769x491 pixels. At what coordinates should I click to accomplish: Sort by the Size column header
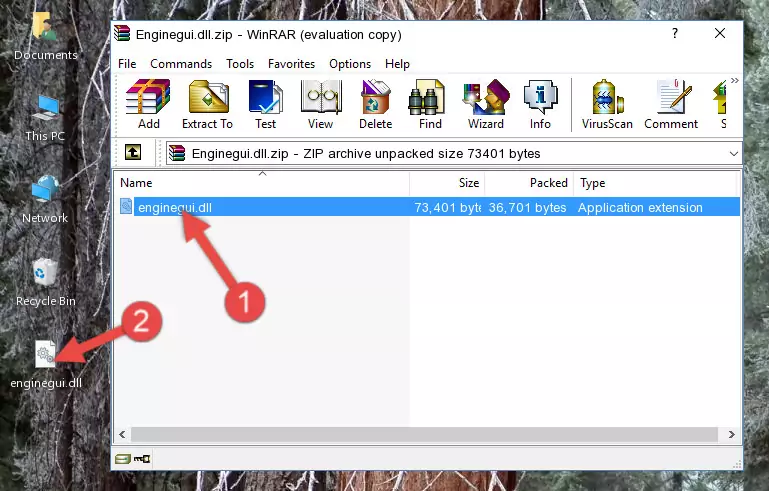[447, 183]
